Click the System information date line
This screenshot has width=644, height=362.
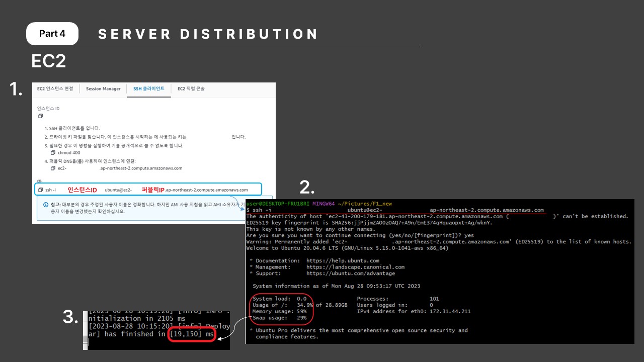click(336, 286)
